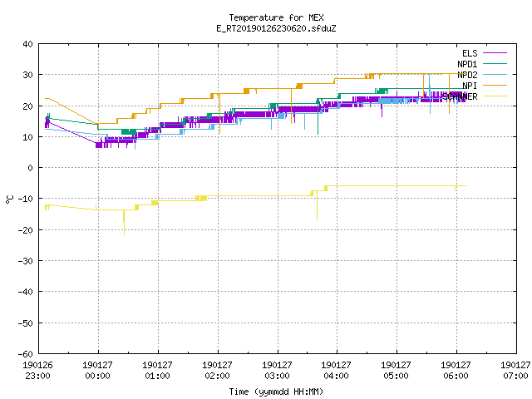Viewport: 532px width, 399px height.
Task: Click the y-axis value -10
Action: point(26,199)
